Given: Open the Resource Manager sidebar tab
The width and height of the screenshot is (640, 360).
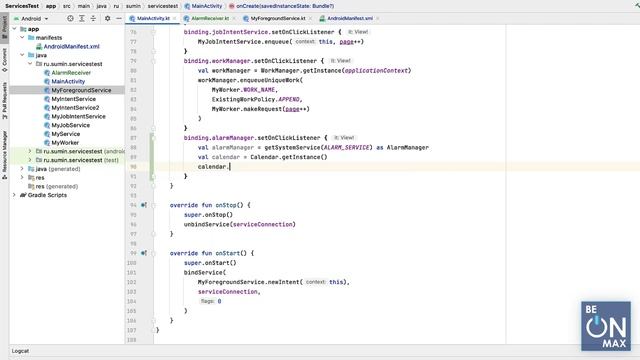Looking at the screenshot, I should click(4, 154).
